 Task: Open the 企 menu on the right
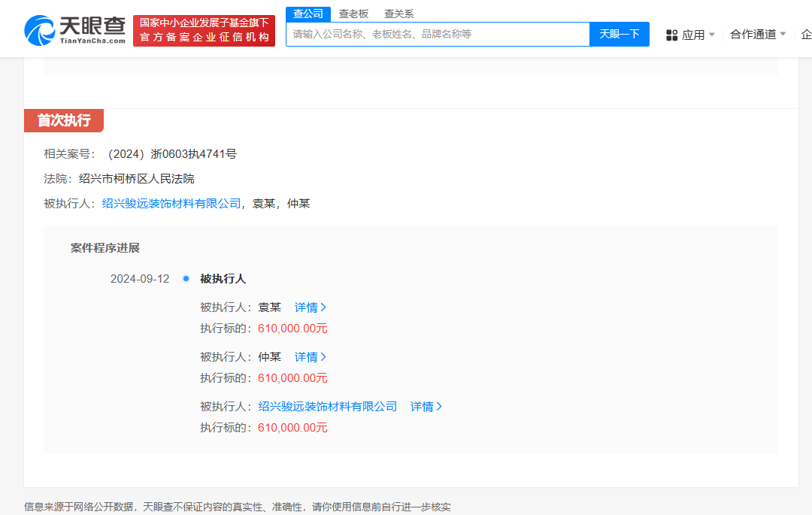point(806,35)
